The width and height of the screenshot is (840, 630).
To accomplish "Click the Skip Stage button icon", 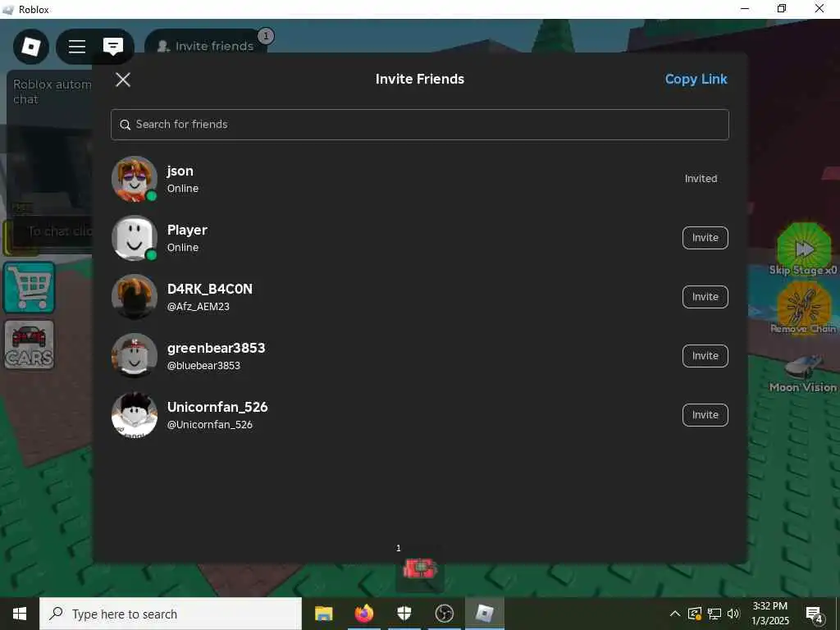I will (804, 249).
